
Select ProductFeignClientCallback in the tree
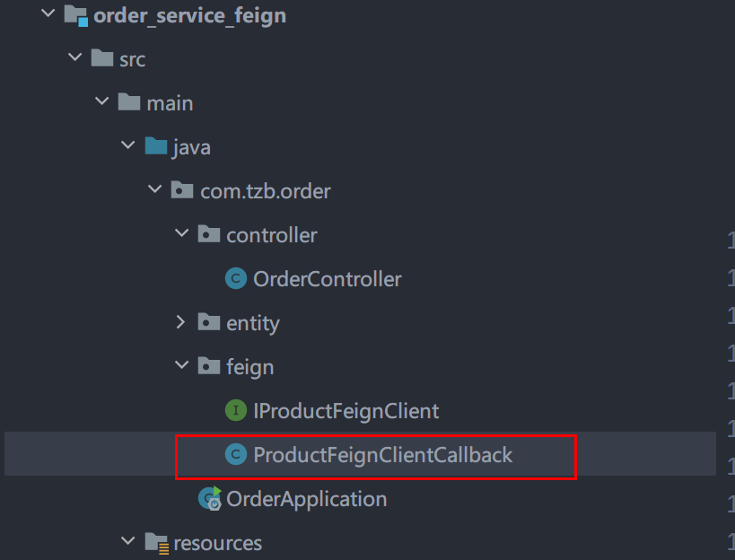pos(382,455)
